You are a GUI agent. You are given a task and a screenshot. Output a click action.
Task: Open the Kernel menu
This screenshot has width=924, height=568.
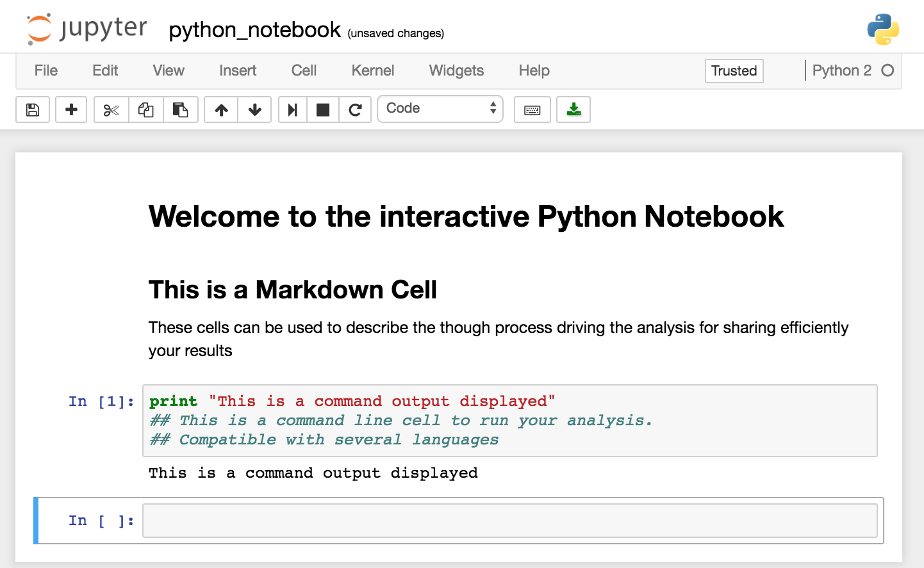(x=373, y=70)
